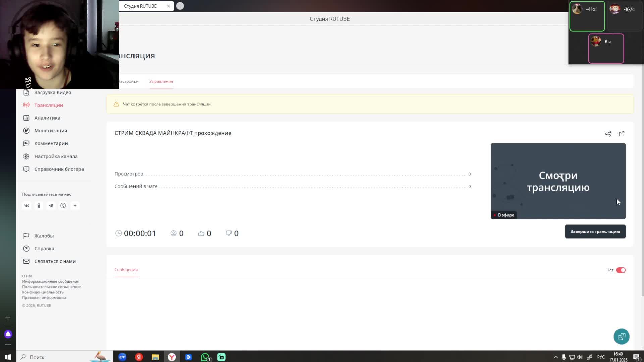Open File Explorer from the taskbar

[155, 357]
